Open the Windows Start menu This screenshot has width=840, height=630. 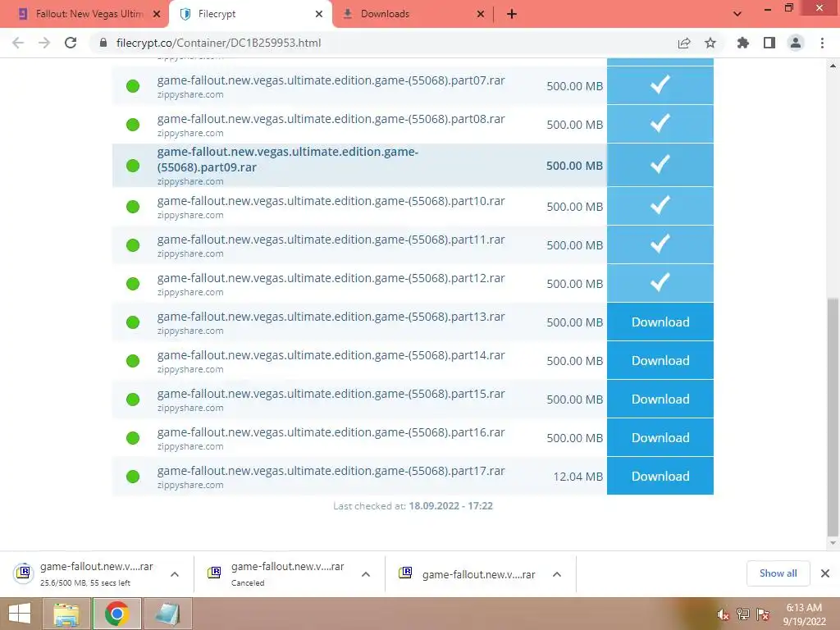pos(20,614)
